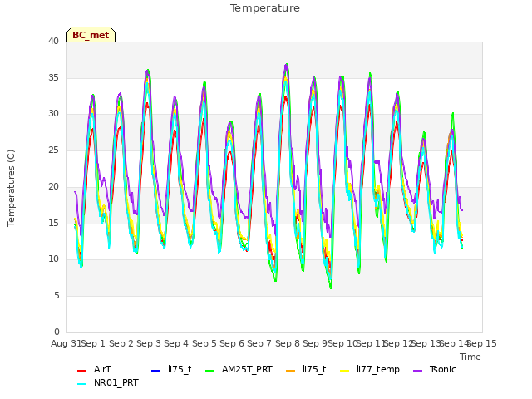Viewport: 532px width, 399px height.
Task: Click the cyan NR01_PRT legend color marker
Action: 81,384
